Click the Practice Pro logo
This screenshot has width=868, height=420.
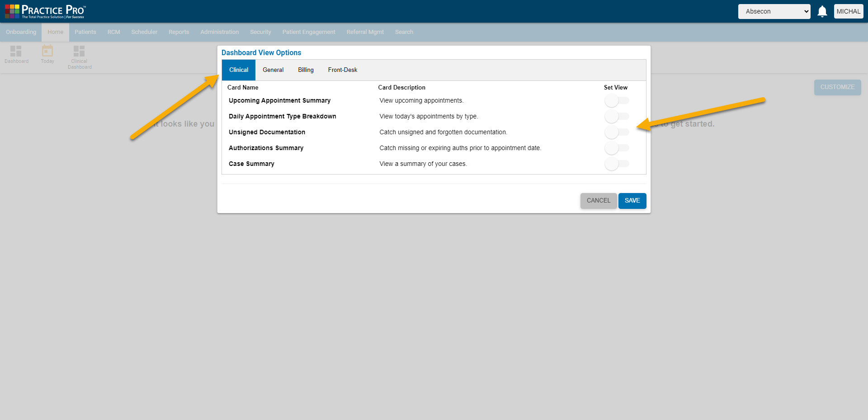click(44, 11)
